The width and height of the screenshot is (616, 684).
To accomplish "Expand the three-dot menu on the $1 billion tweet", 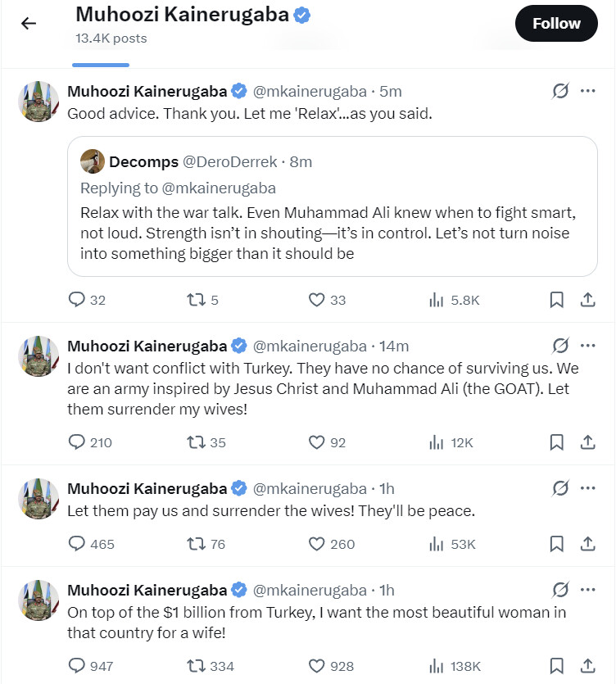I will (587, 590).
